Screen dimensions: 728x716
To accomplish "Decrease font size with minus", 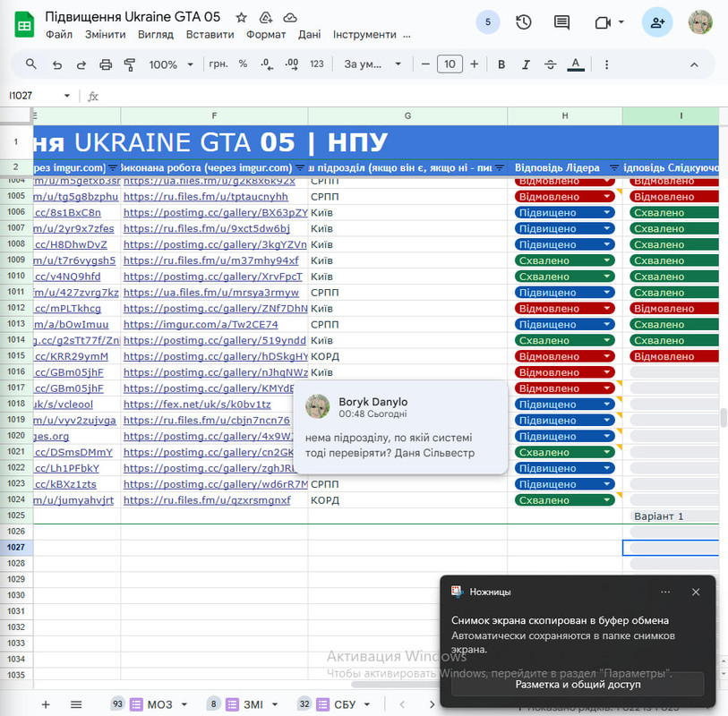I will coord(425,64).
